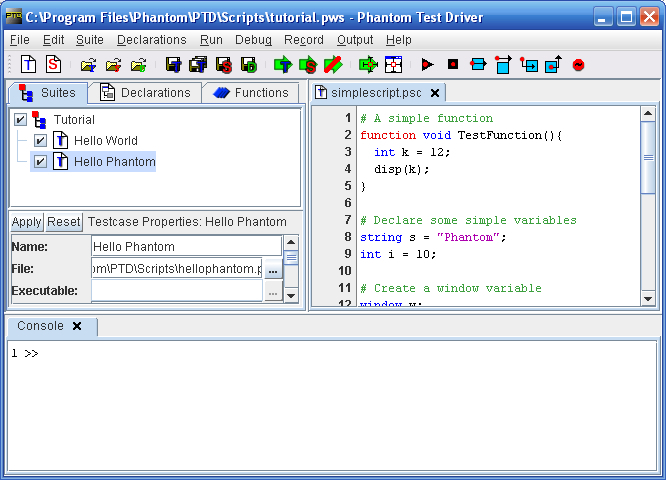Click the save all (stacked floppies) icon

click(x=198, y=65)
